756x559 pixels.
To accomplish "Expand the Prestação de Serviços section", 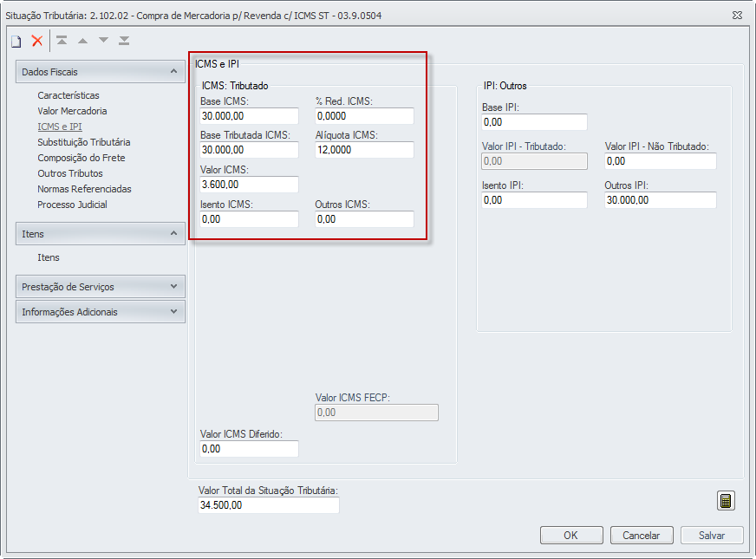I will coord(173,287).
